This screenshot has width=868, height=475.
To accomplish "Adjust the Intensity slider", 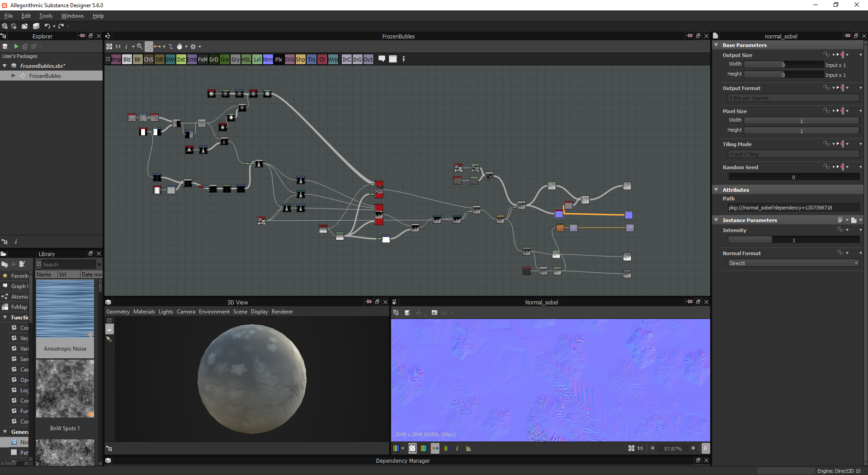I will (793, 240).
